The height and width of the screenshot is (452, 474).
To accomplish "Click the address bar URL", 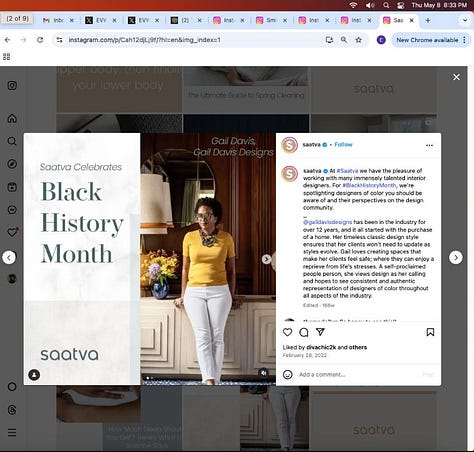I will click(144, 40).
